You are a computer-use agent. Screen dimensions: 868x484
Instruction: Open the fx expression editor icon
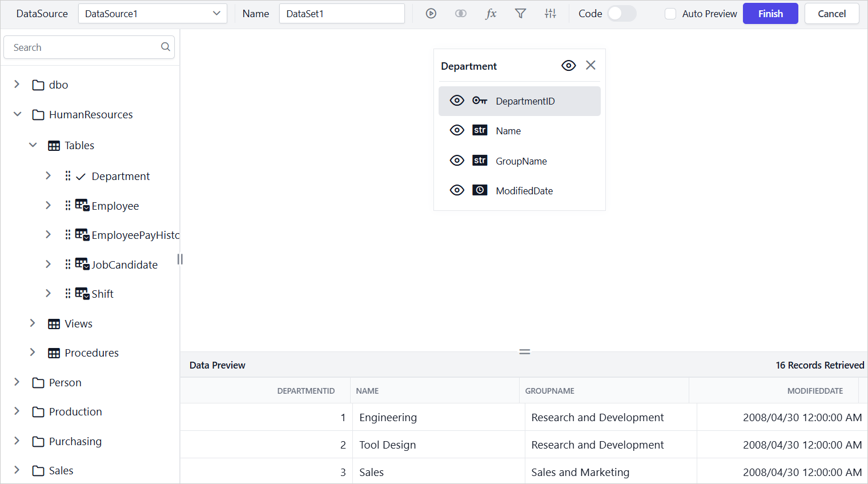tap(491, 13)
